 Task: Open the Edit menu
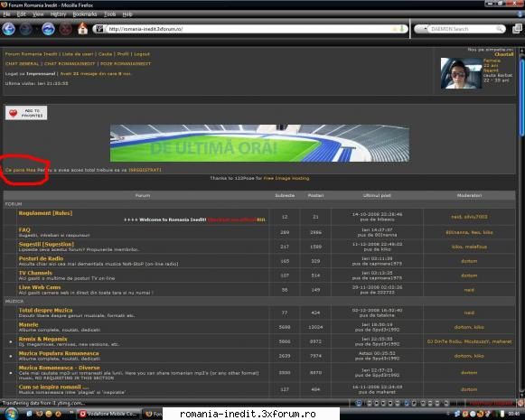pos(21,14)
